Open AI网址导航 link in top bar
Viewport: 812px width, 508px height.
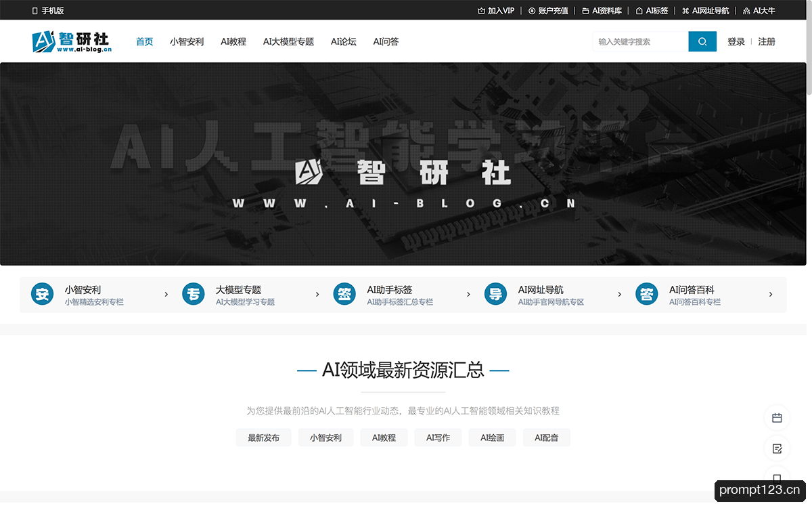pyautogui.click(x=705, y=11)
